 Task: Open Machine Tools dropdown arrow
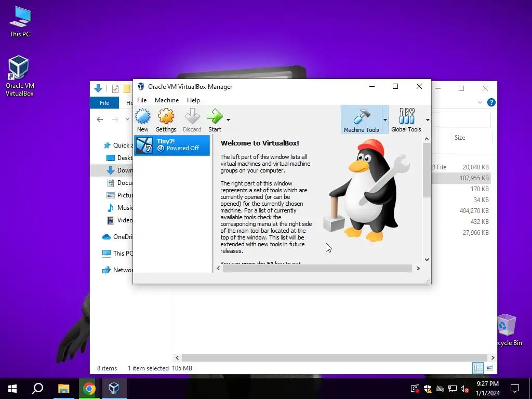click(385, 120)
